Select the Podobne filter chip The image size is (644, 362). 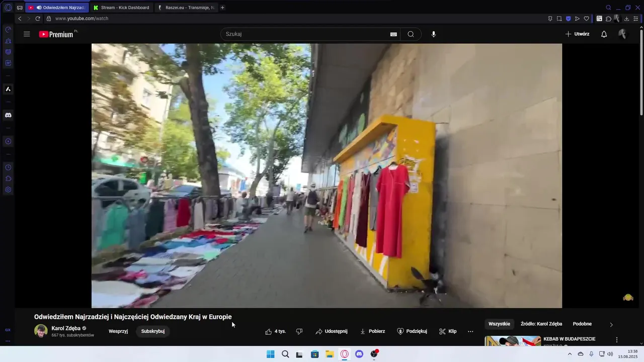(x=582, y=324)
